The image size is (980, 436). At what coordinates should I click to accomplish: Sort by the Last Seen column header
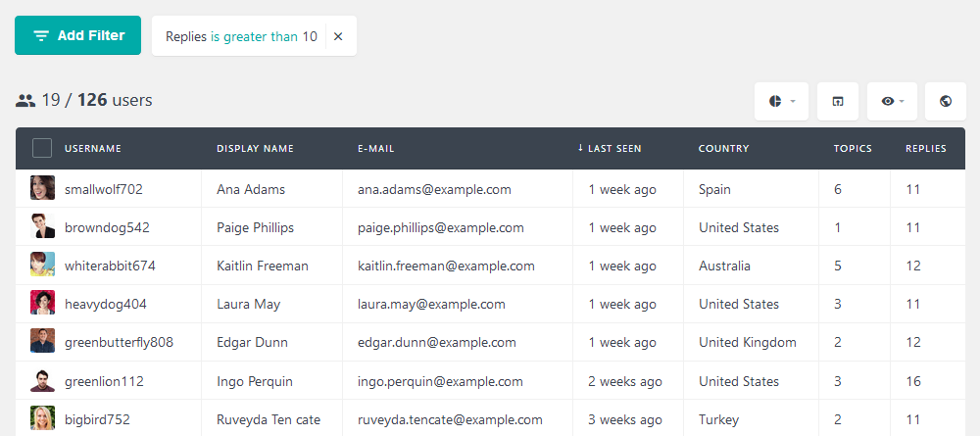pyautogui.click(x=610, y=149)
